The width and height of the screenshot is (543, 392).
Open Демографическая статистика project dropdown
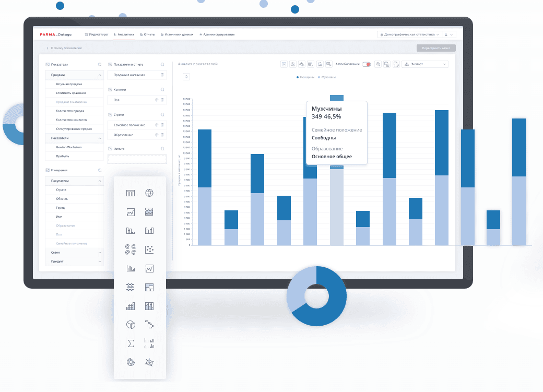409,34
